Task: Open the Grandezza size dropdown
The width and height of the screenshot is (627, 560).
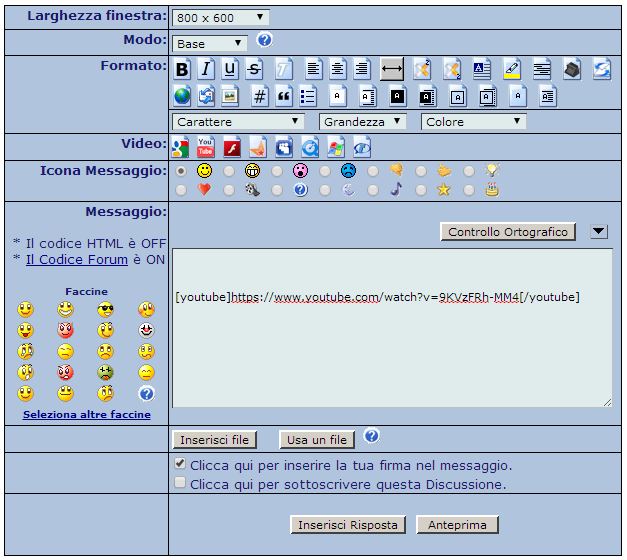Action: coord(362,122)
